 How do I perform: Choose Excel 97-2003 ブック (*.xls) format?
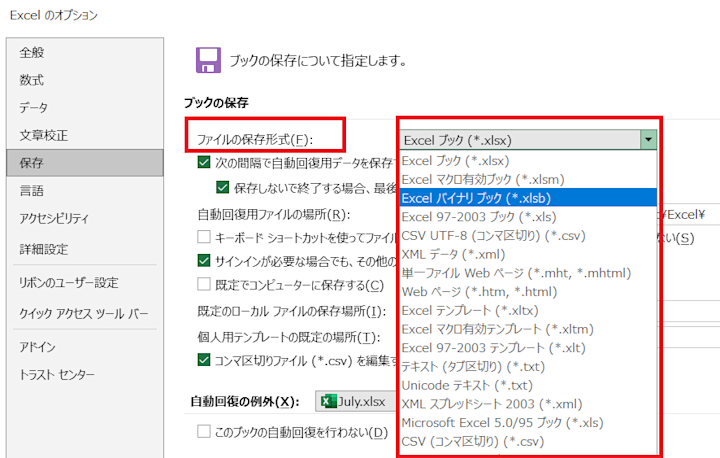pyautogui.click(x=528, y=217)
